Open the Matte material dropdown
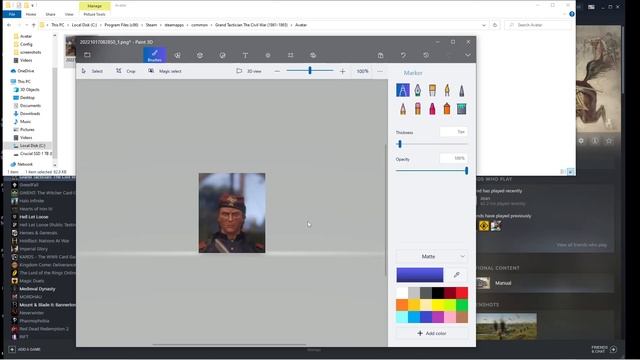Screen dimensions: 640x360 [x=432, y=256]
